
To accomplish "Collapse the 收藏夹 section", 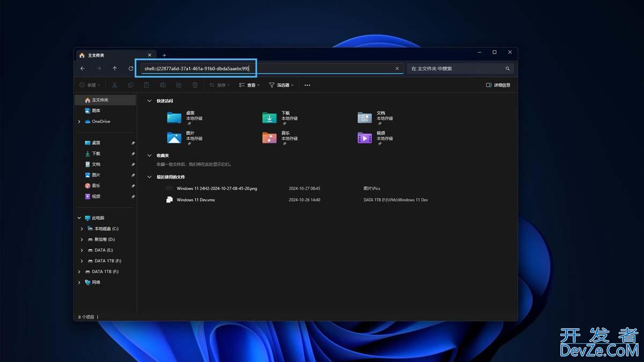I will click(x=149, y=156).
